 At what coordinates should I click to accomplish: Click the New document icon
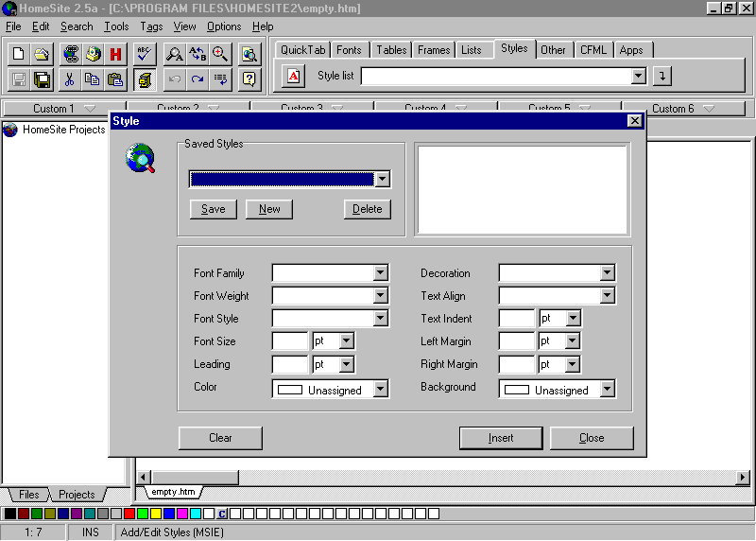[18, 54]
